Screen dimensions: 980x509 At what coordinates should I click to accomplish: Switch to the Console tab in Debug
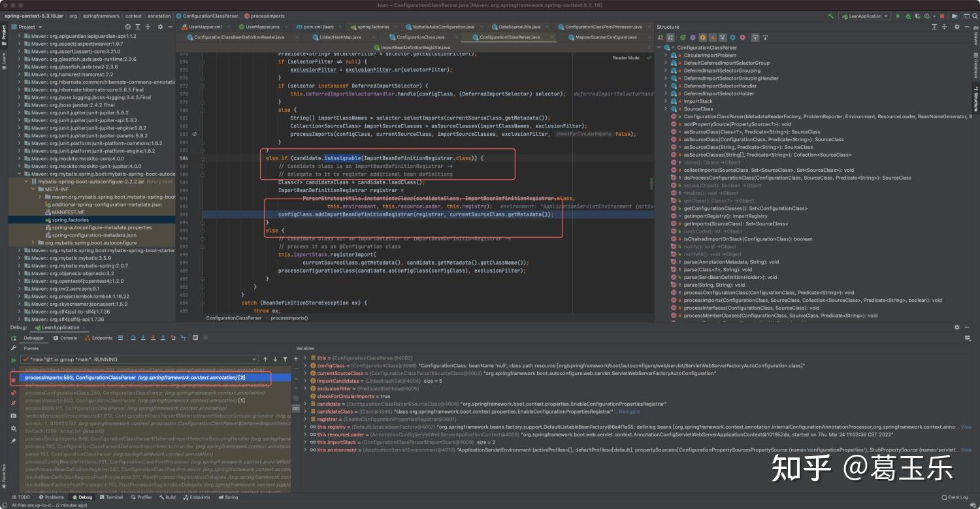tap(65, 338)
